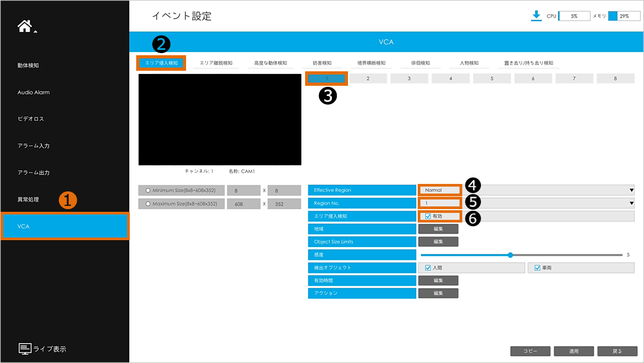Screen dimensions: 644x363
Task: Click the home icon in sidebar
Action: (x=25, y=26)
